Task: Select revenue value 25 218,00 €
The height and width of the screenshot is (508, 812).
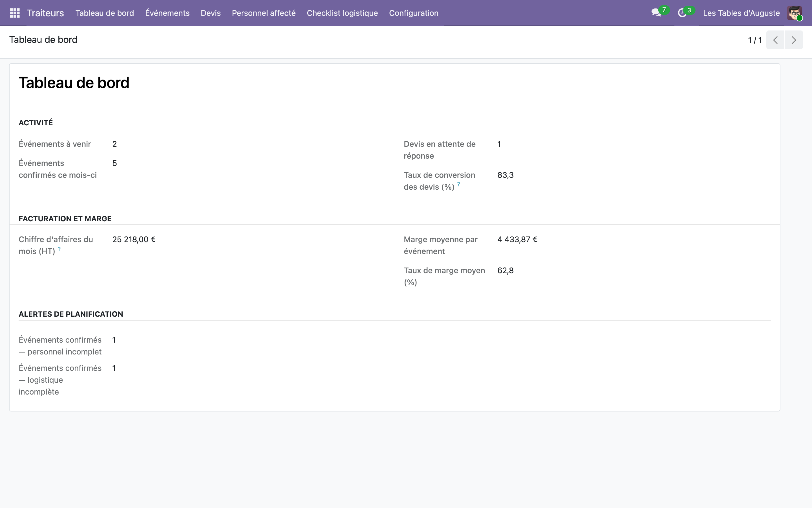Action: [134, 240]
